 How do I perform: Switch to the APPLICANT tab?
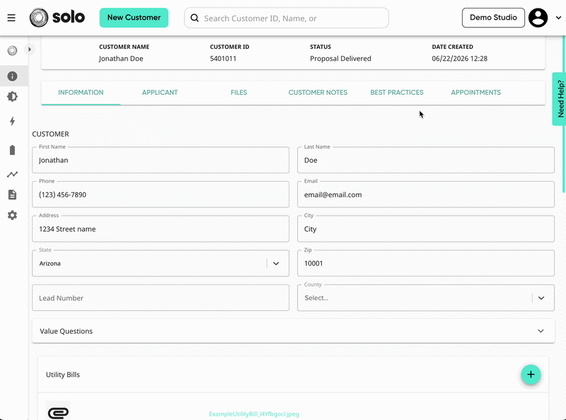click(x=160, y=92)
